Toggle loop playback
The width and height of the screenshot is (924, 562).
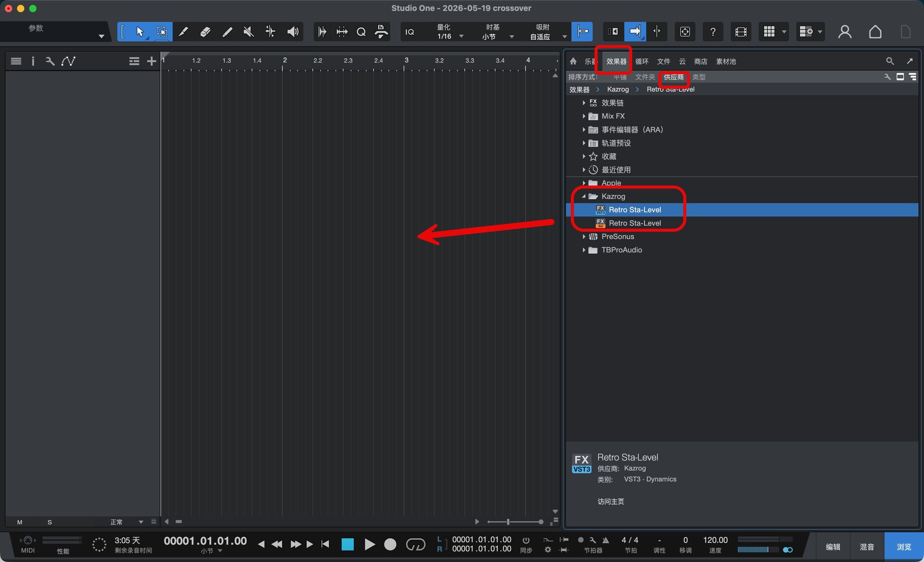[x=415, y=545]
